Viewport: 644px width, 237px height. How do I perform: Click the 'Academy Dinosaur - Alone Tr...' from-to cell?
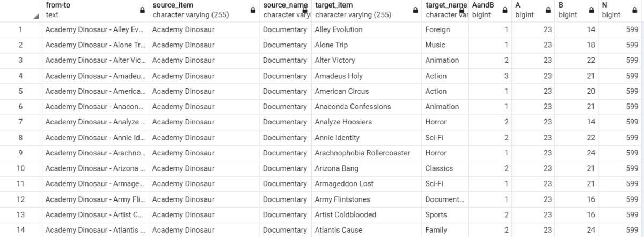[x=96, y=45]
